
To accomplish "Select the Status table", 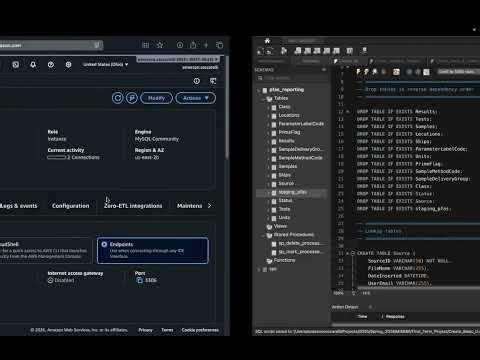I will click(x=285, y=201).
